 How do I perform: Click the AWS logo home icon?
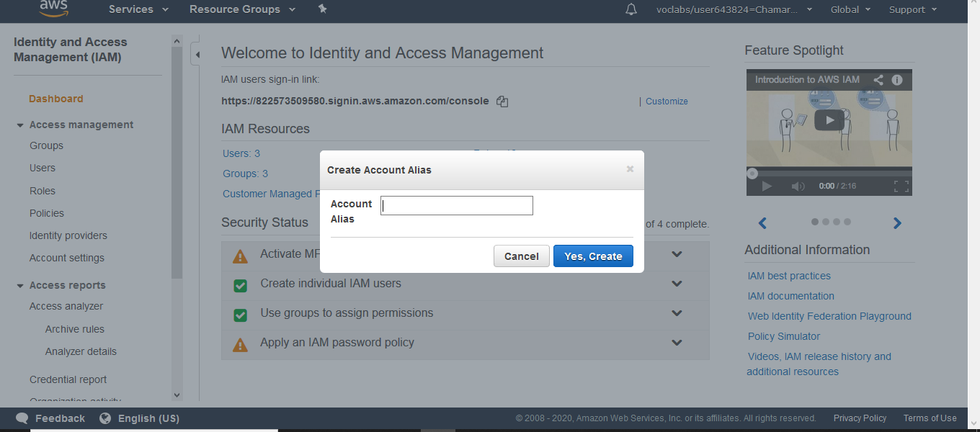click(53, 8)
